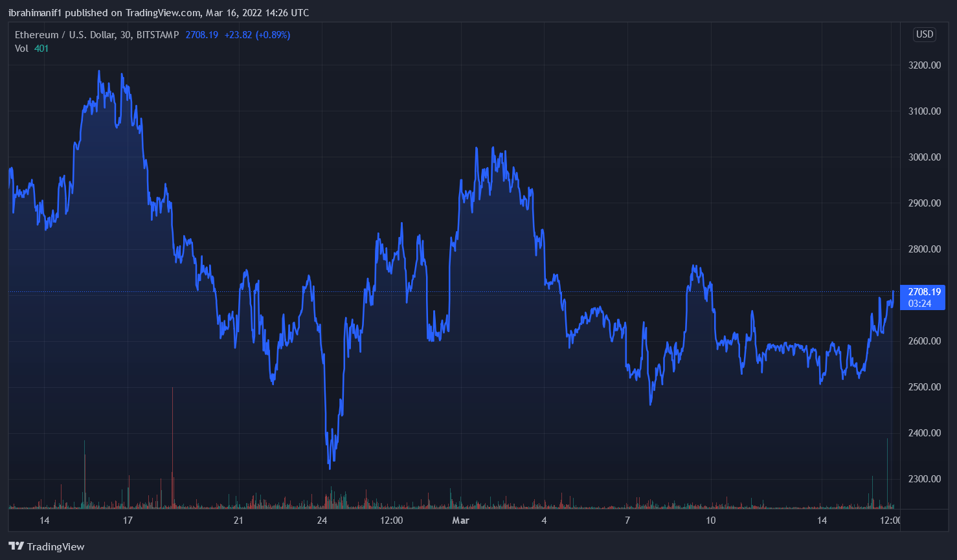Click the TradingView logo icon
This screenshot has width=957, height=560.
pyautogui.click(x=16, y=546)
